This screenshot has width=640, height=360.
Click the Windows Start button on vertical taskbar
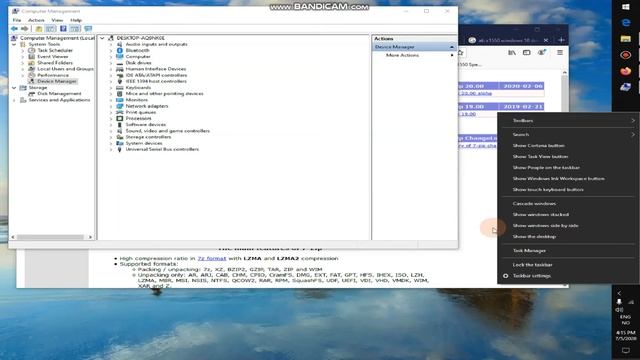626,7
